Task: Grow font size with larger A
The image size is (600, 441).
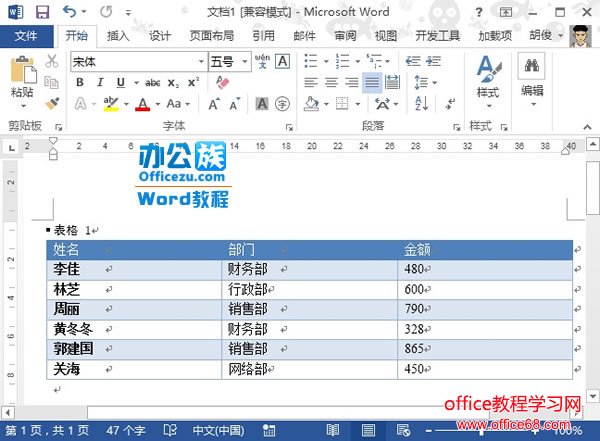Action: (214, 104)
